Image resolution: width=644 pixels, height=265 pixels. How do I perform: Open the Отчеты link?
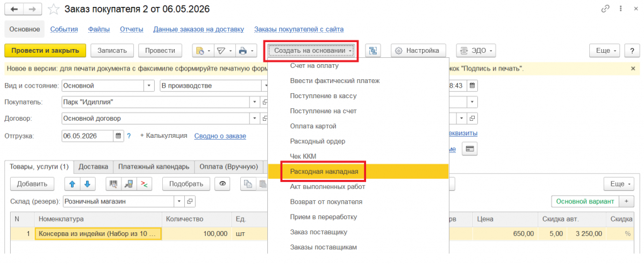click(x=131, y=29)
